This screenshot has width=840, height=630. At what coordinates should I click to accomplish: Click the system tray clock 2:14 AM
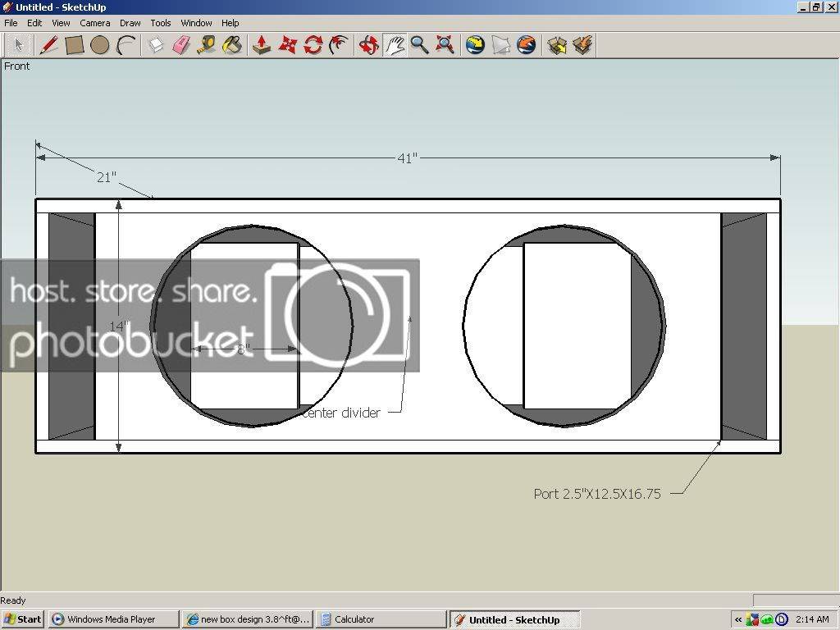pyautogui.click(x=813, y=619)
